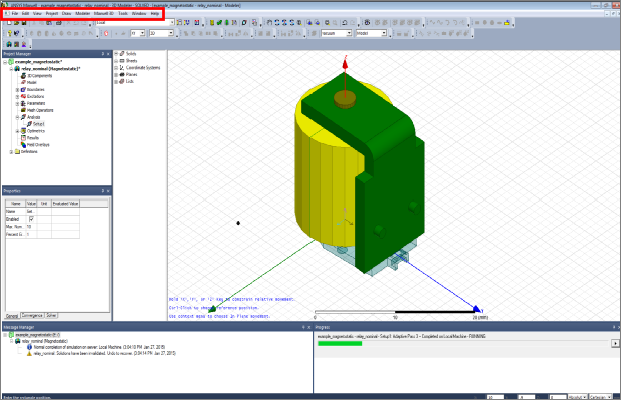Toggle pin on Project Manager panel

[x=103, y=54]
